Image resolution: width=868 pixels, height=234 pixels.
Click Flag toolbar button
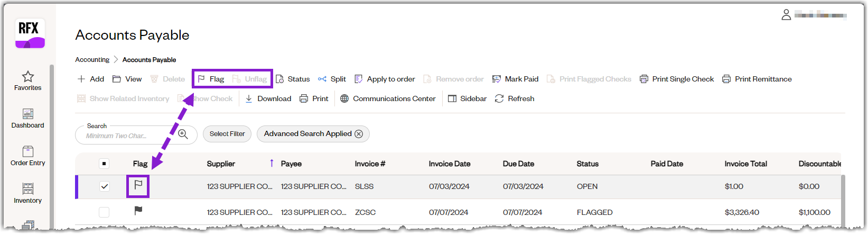[x=211, y=79]
